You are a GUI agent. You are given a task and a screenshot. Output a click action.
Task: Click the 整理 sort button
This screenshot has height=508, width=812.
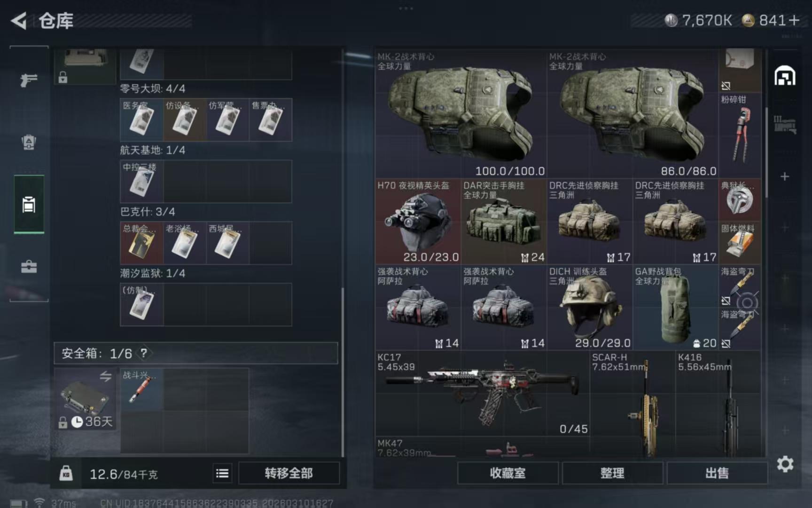[x=612, y=473]
